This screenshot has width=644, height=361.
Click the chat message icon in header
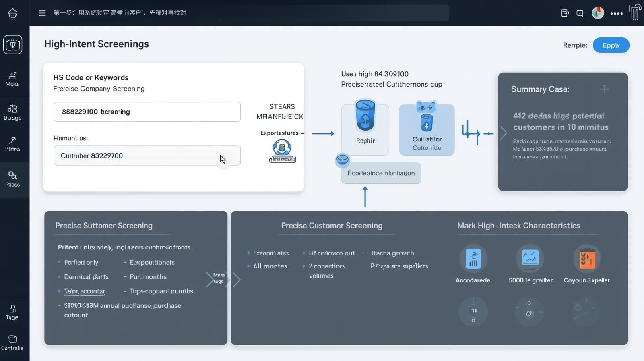[x=580, y=13]
